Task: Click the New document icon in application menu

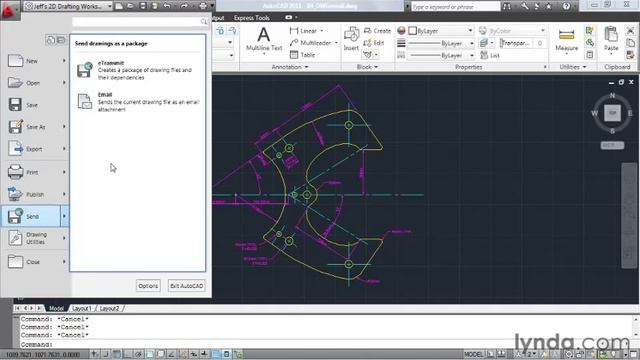Action: pos(16,61)
